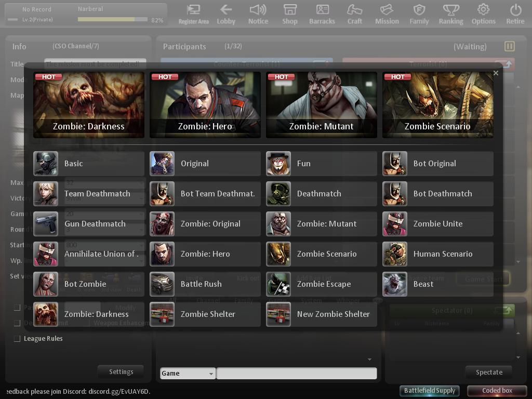Open the Ranking trophy icon
Viewport: 532px width, 399px height.
pos(451,14)
